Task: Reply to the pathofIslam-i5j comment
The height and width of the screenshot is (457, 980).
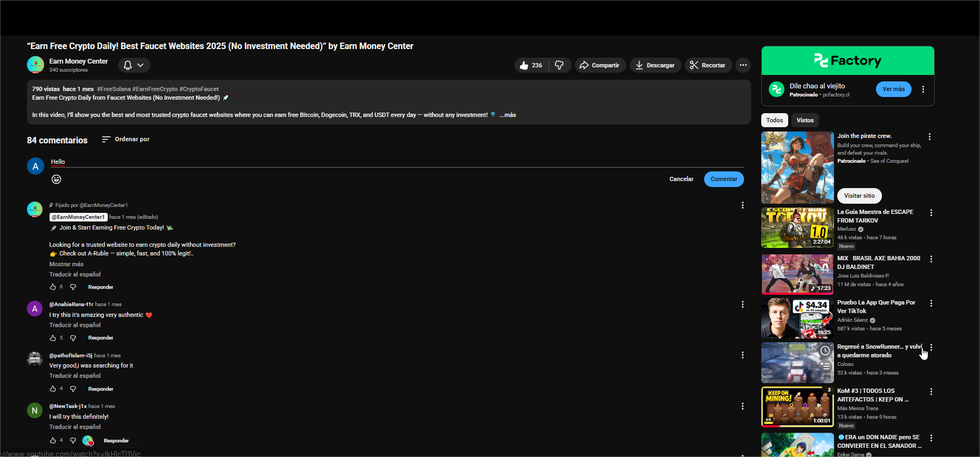Action: tap(101, 389)
